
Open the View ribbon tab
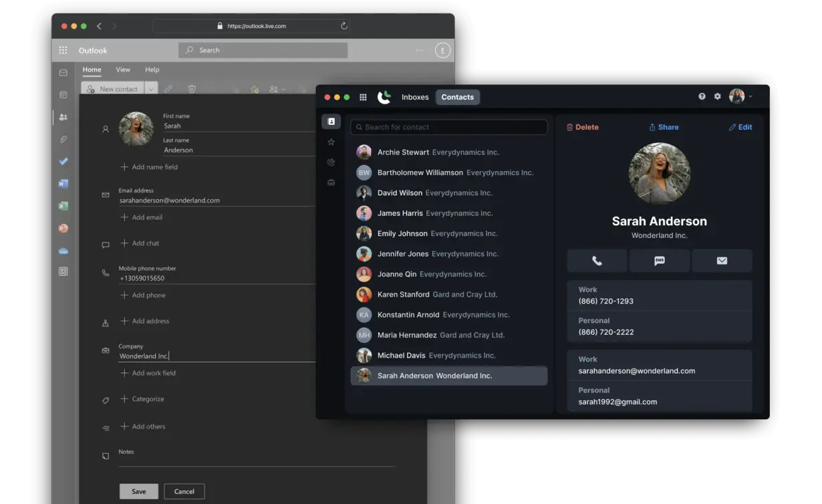click(123, 70)
